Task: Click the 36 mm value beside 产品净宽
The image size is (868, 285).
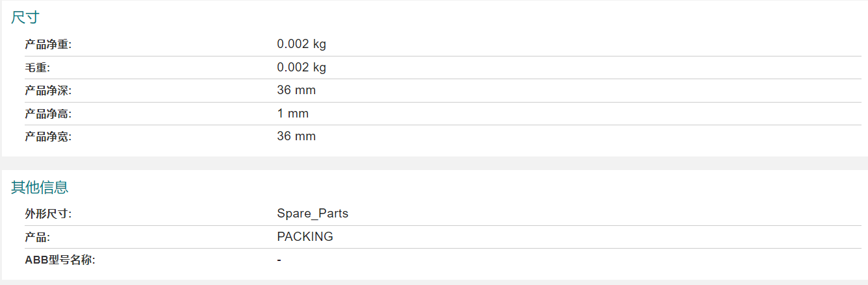Action: pyautogui.click(x=296, y=136)
